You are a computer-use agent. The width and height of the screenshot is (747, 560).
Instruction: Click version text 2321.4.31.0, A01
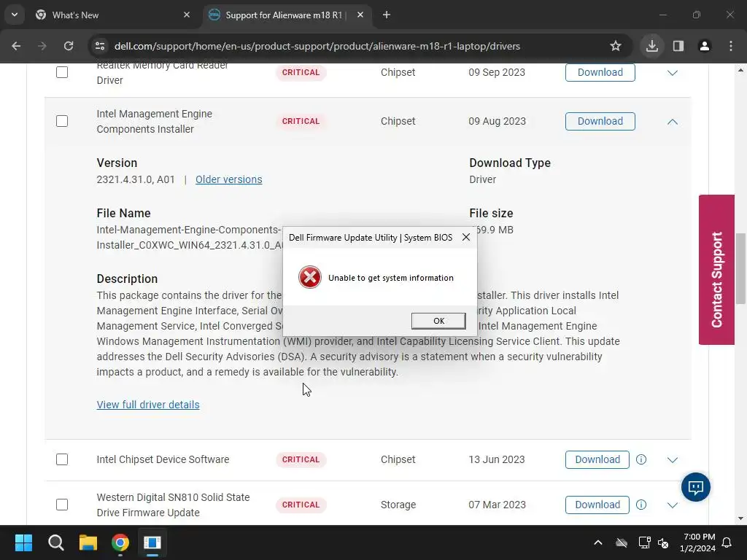pos(135,179)
